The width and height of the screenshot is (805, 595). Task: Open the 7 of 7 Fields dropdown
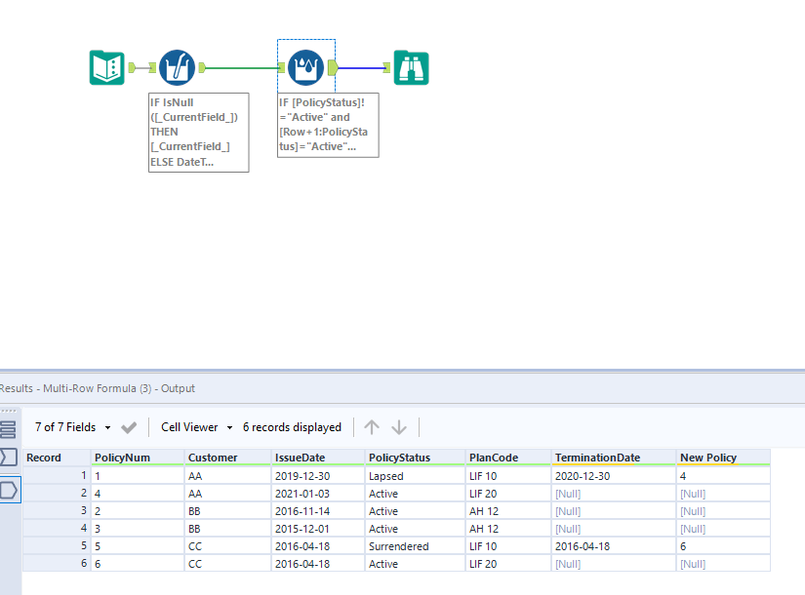click(71, 427)
